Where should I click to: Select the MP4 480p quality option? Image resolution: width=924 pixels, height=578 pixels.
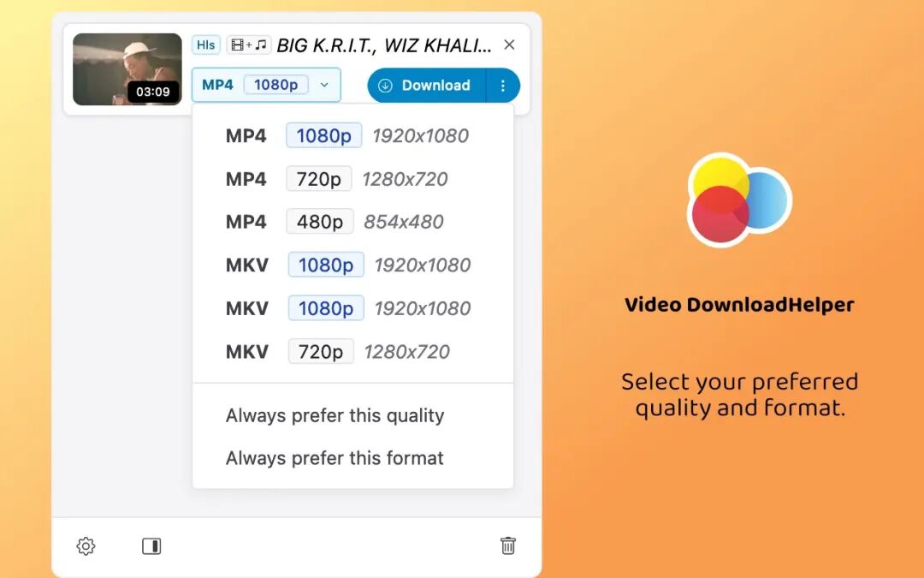click(x=319, y=221)
